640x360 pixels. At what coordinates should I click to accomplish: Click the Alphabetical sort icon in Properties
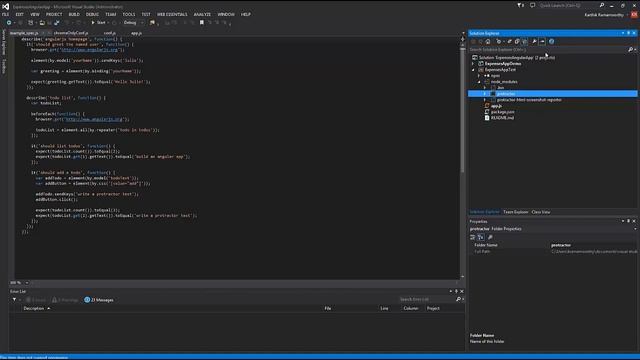point(481,237)
